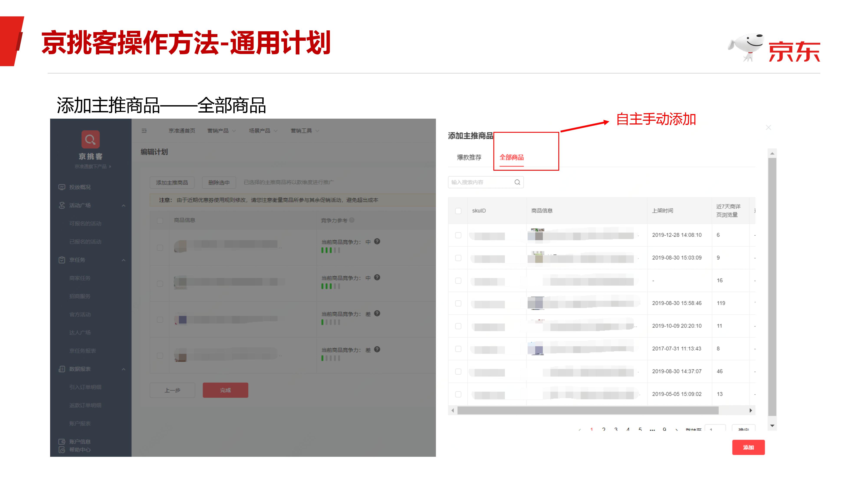Click the dialog vertical scrollbar thumb
This screenshot has width=868, height=488.
click(772, 287)
